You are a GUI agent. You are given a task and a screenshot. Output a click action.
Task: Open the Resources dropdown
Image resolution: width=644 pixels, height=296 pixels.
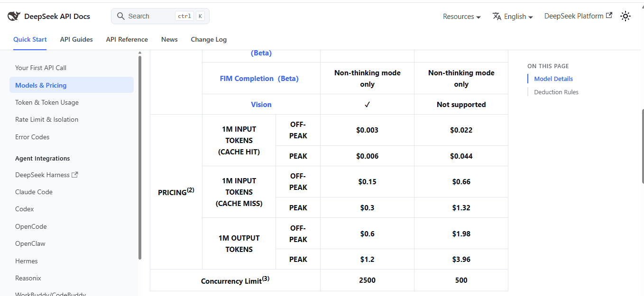pos(461,16)
